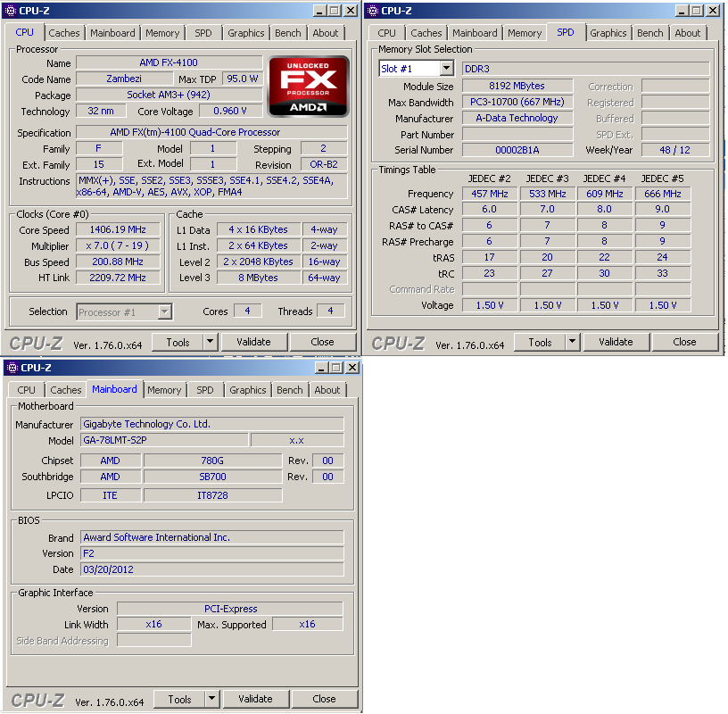
Task: Click the Socket AM3+ (942) package value
Action: coord(169,95)
